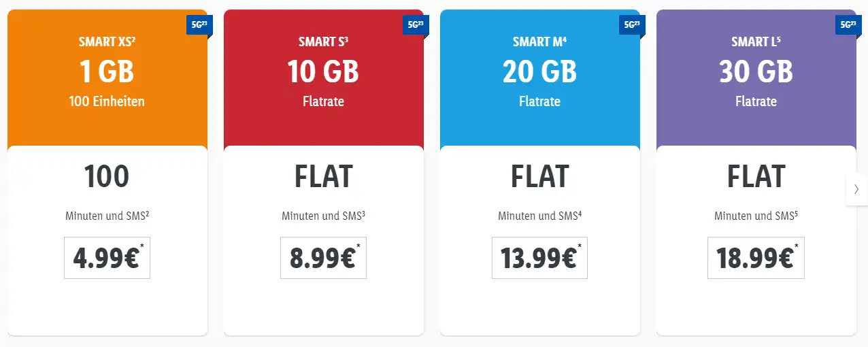Click Minuten und SMS footnote in Smart L card

click(756, 216)
